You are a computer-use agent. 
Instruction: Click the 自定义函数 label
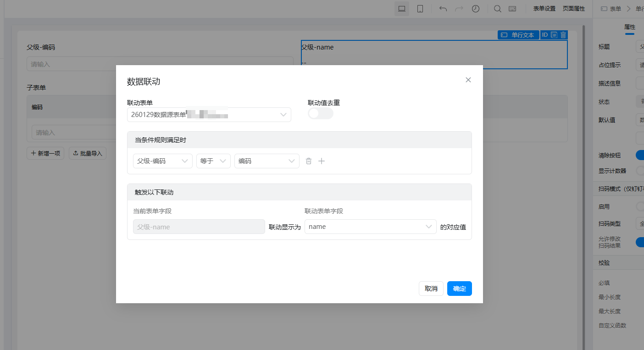pyautogui.click(x=612, y=326)
